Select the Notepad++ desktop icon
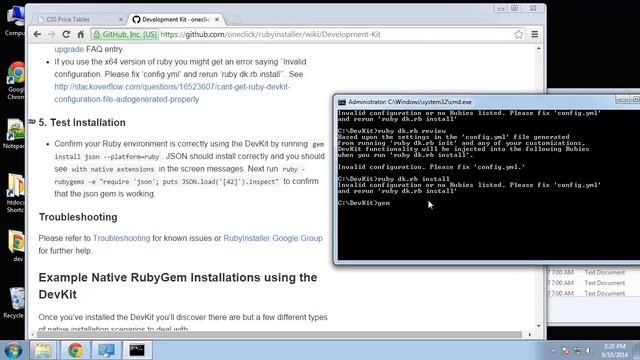 tap(15, 134)
